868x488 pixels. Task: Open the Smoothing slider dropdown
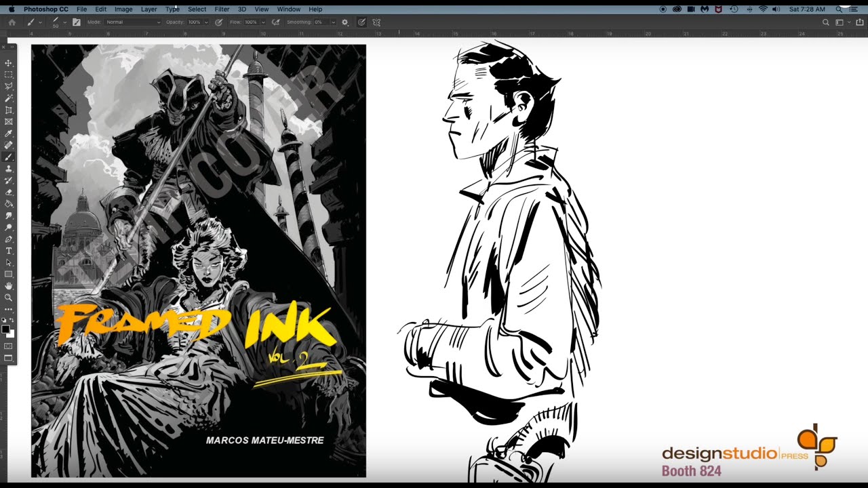(333, 22)
